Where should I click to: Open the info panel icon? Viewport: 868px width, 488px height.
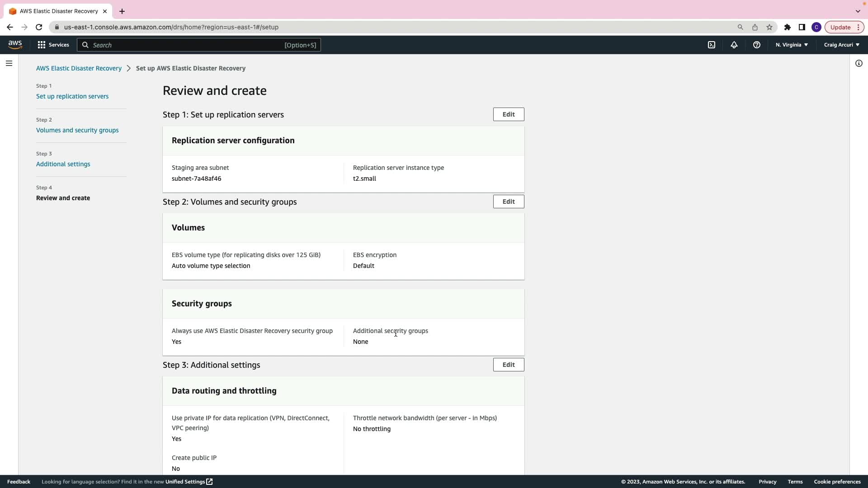click(859, 63)
